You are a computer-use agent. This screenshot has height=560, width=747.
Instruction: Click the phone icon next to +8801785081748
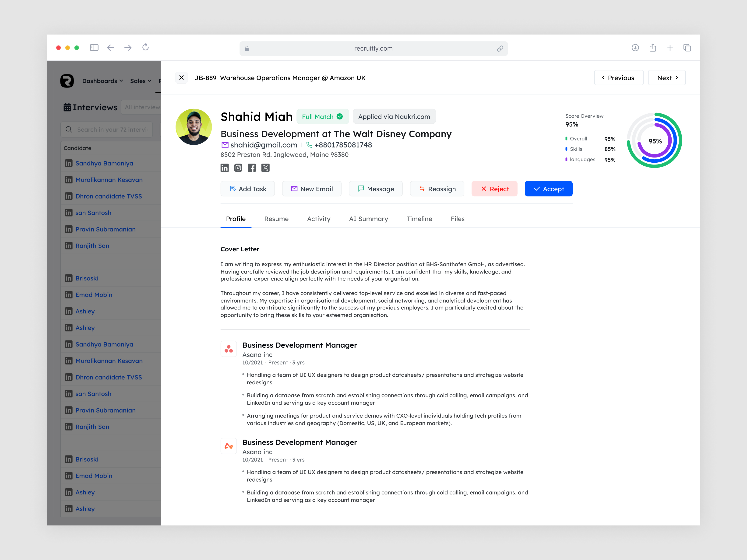[308, 145]
